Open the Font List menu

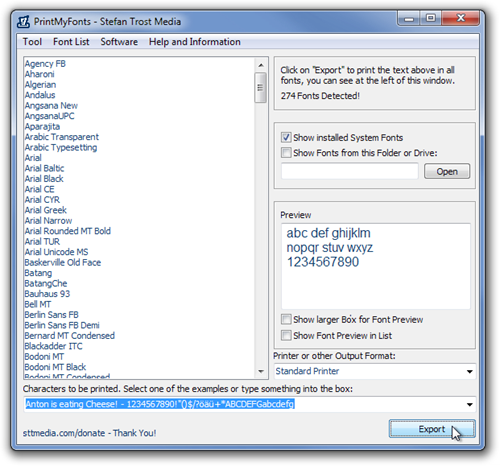point(71,42)
